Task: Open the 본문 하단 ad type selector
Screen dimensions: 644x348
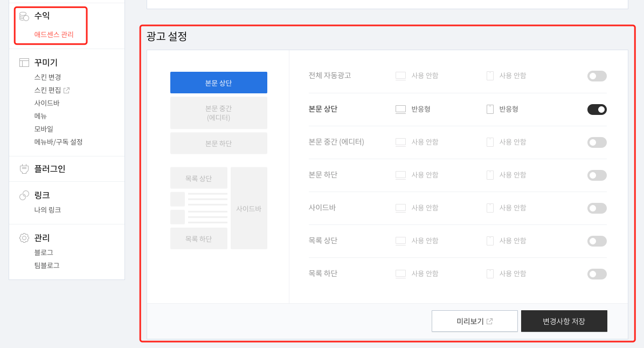Action: pyautogui.click(x=414, y=175)
